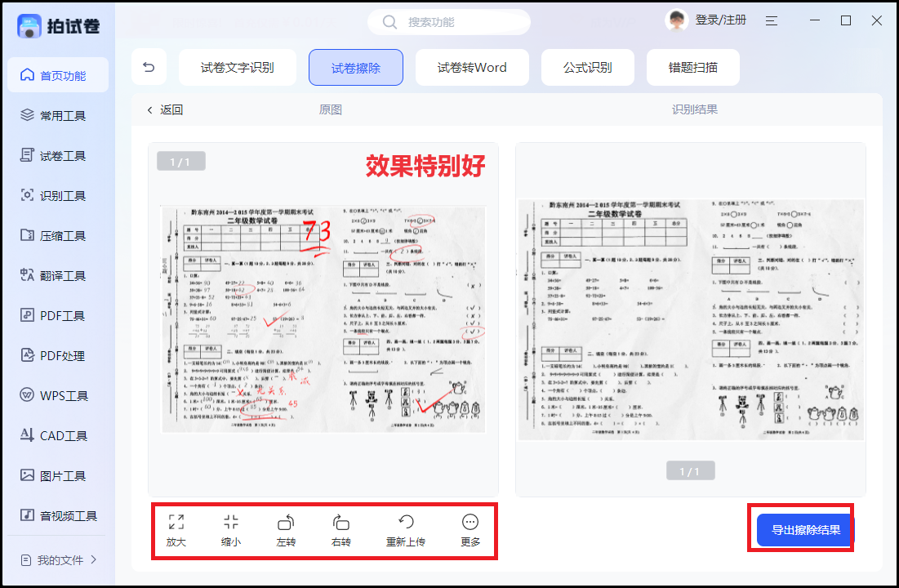Expand 我的文件 at the sidebar bottom
Image resolution: width=899 pixels, height=588 pixels.
coord(57,561)
